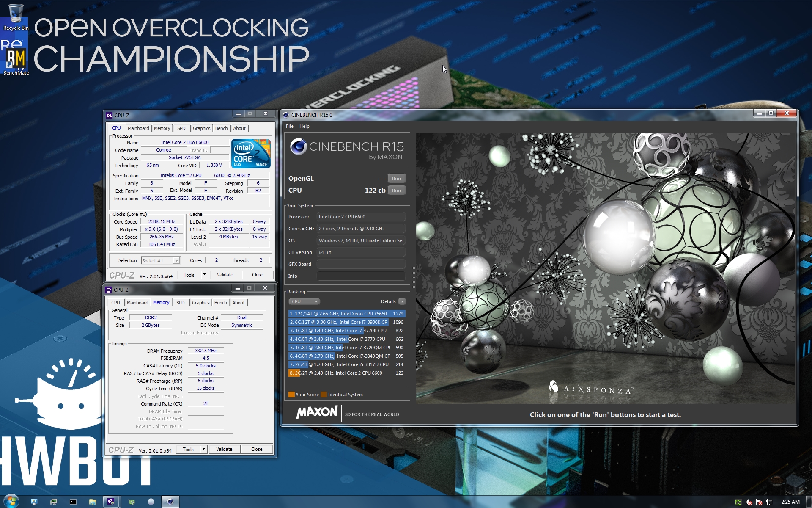Screen dimensions: 812x508
Task: Open the Mainboard tab in upper CPU-Z
Action: point(138,128)
